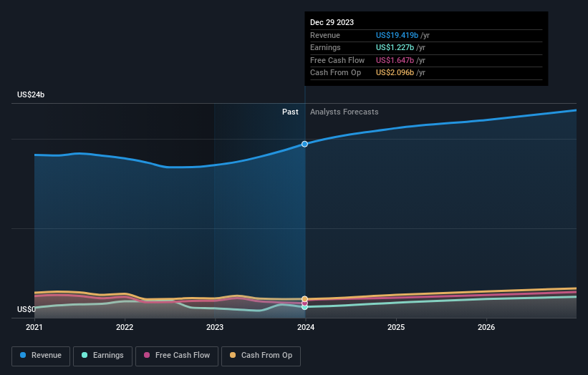
Task: Click the US$1.227b earnings value in tooltip
Action: [x=395, y=48]
